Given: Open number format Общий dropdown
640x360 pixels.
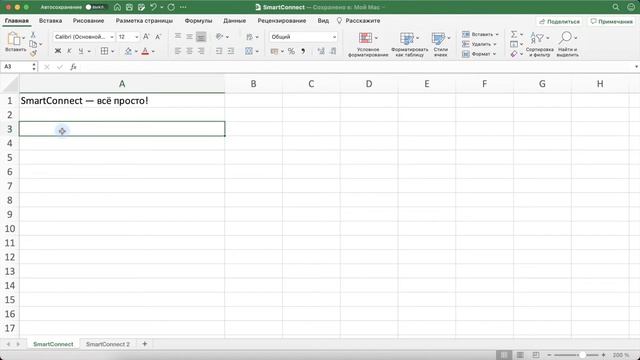Looking at the screenshot, I should click(334, 37).
